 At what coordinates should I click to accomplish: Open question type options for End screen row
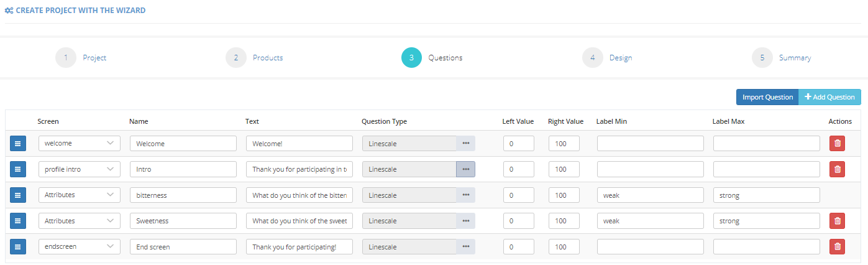pos(465,247)
